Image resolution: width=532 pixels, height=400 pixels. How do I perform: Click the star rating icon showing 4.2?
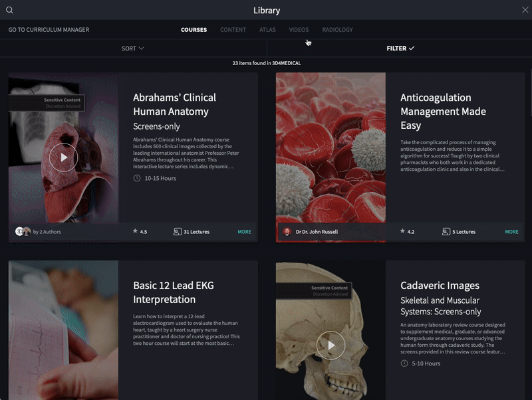click(402, 231)
